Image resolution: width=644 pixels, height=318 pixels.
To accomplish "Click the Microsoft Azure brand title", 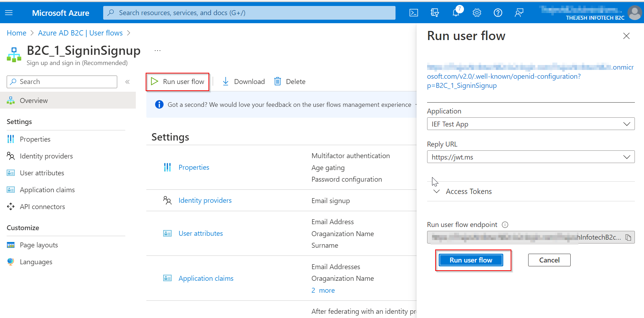I will [x=61, y=13].
